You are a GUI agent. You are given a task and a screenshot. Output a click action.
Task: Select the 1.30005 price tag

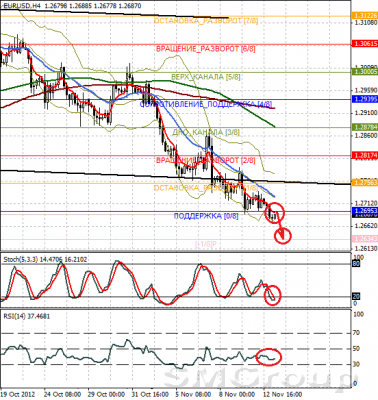[x=365, y=72]
